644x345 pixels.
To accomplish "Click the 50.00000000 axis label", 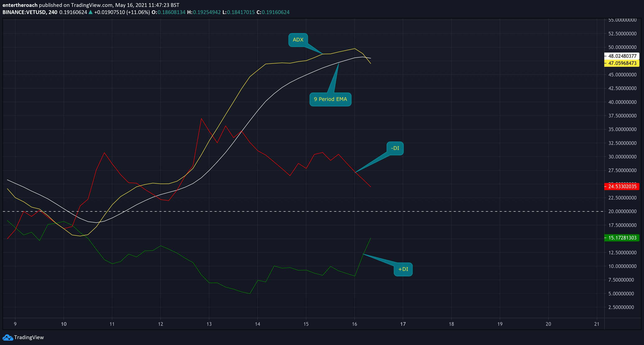I will point(622,47).
